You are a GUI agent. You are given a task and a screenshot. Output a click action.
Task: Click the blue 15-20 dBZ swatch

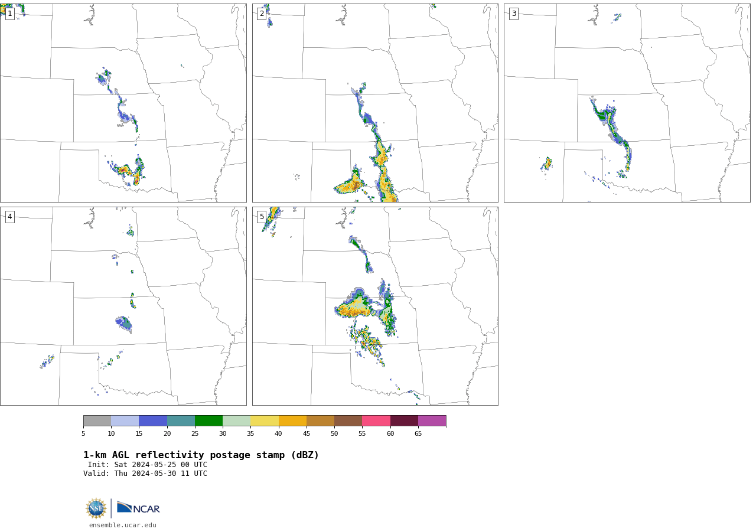(x=153, y=421)
